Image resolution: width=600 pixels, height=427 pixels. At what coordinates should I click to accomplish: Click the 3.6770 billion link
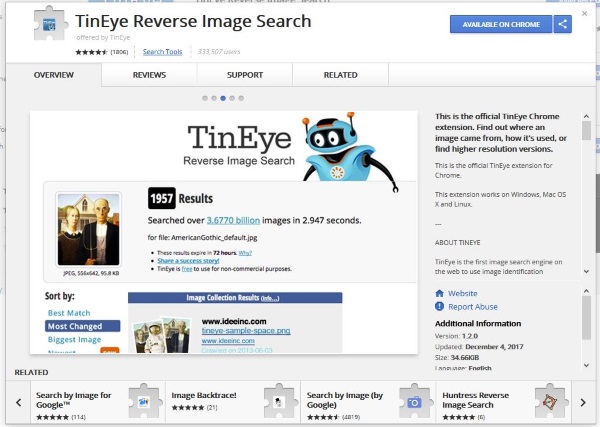point(233,220)
